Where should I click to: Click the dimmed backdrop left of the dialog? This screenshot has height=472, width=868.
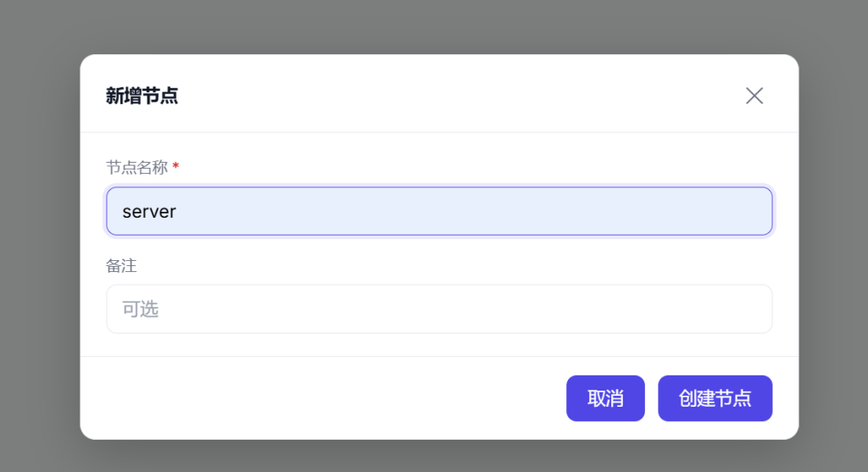point(39,246)
